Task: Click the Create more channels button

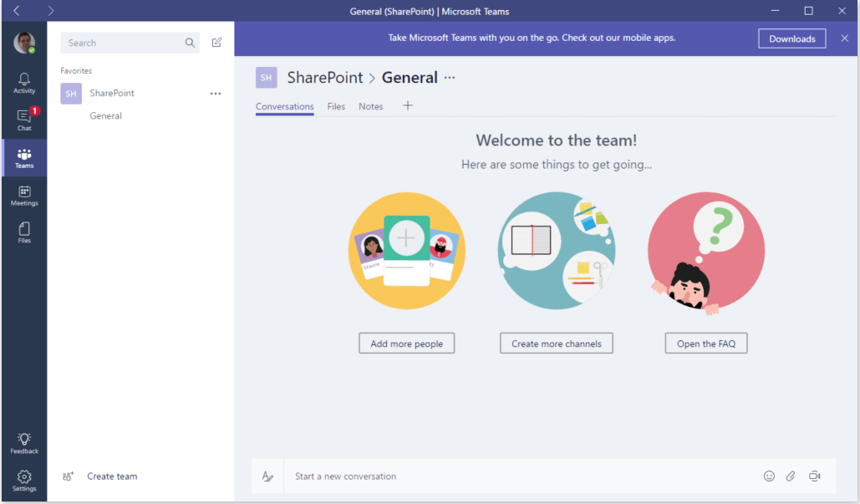Action: click(x=556, y=344)
